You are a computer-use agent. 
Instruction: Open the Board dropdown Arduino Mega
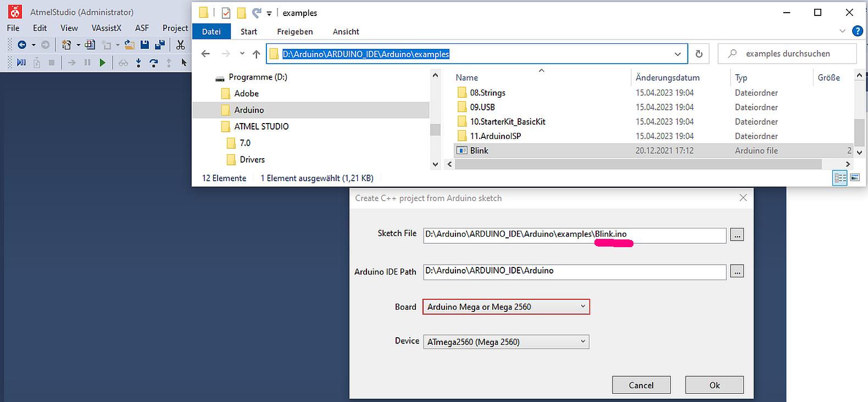coord(506,307)
